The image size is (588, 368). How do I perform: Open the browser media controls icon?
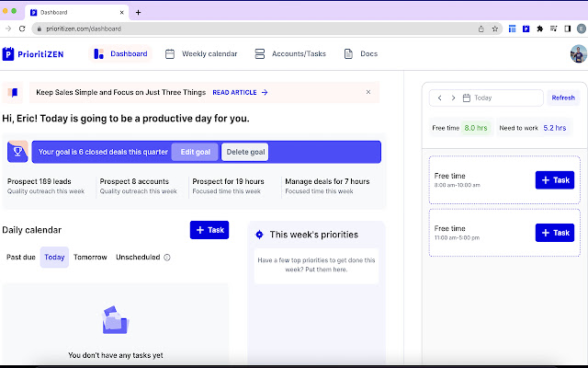(553, 29)
